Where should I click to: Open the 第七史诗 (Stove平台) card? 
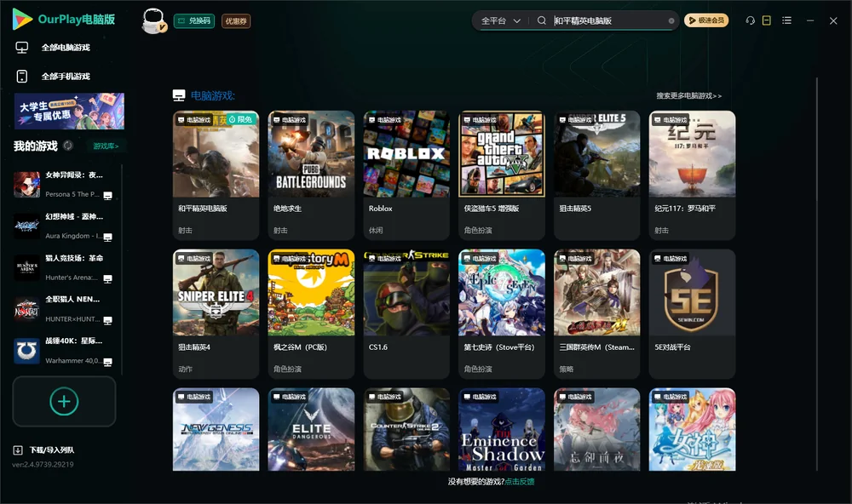pos(502,314)
